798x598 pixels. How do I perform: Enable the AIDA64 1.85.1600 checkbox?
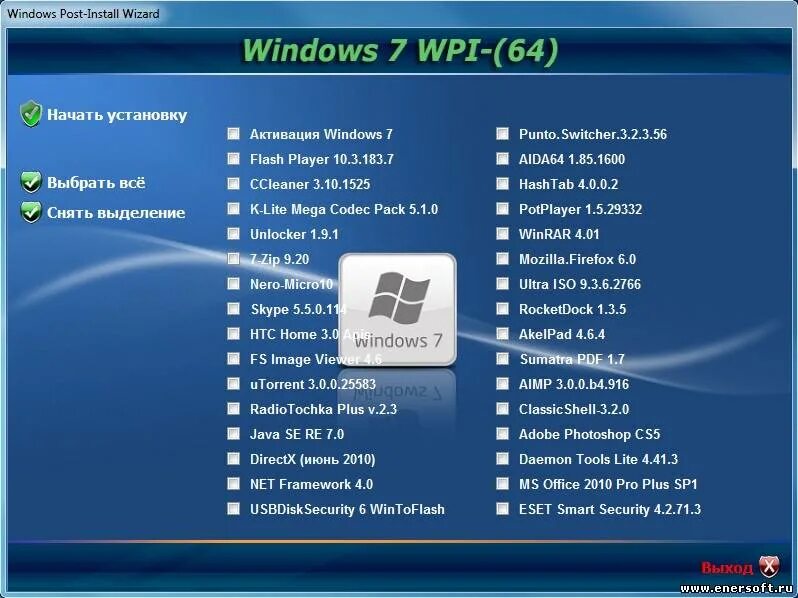click(502, 159)
